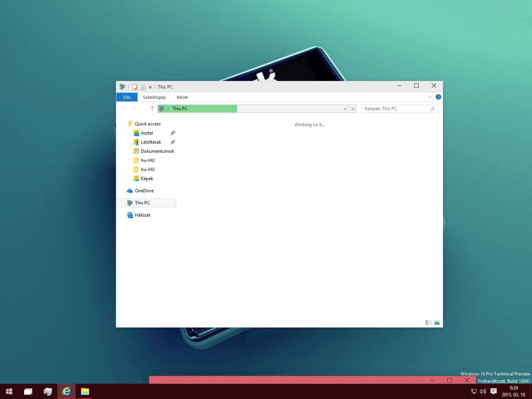Viewport: 532px width, 399px height.
Task: Switch to large thumbnails view icon
Action: pos(437,323)
